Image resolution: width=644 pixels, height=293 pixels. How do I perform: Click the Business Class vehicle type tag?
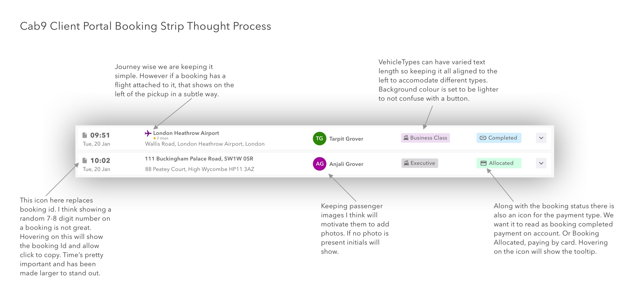425,138
